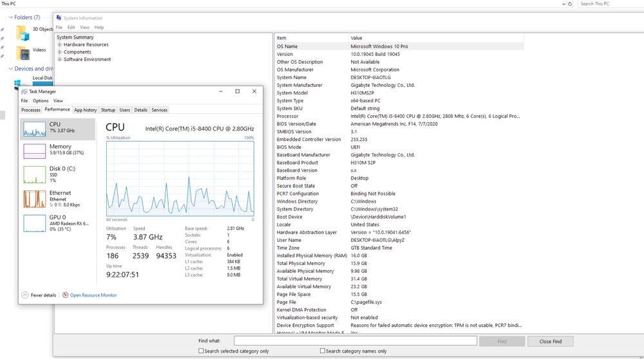Click the Task Manager title bar icon

24,91
